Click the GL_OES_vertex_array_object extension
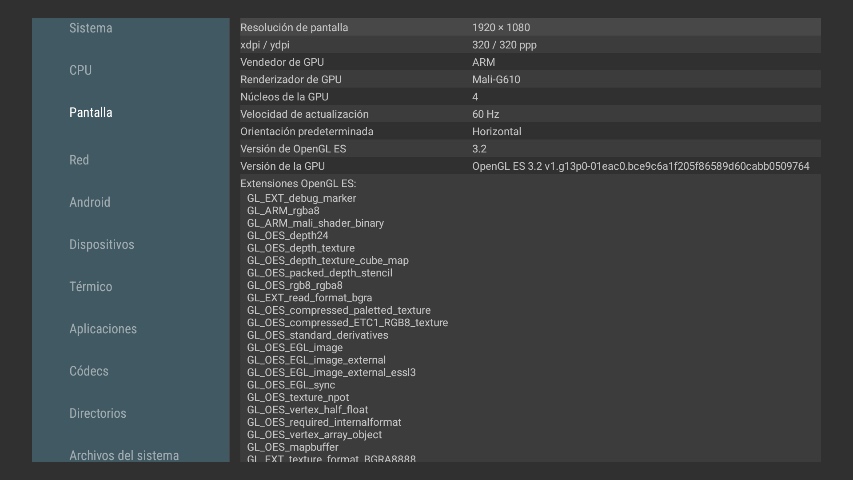The height and width of the screenshot is (480, 853). pos(314,435)
